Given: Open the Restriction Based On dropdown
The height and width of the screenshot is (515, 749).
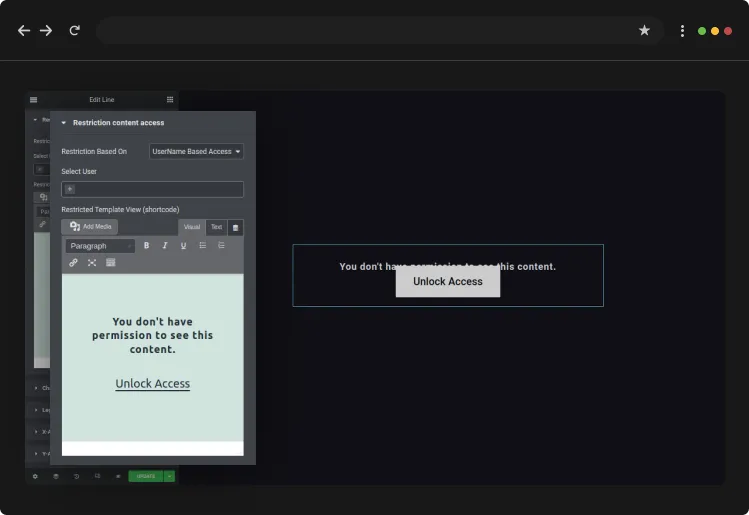Looking at the screenshot, I should pos(196,151).
